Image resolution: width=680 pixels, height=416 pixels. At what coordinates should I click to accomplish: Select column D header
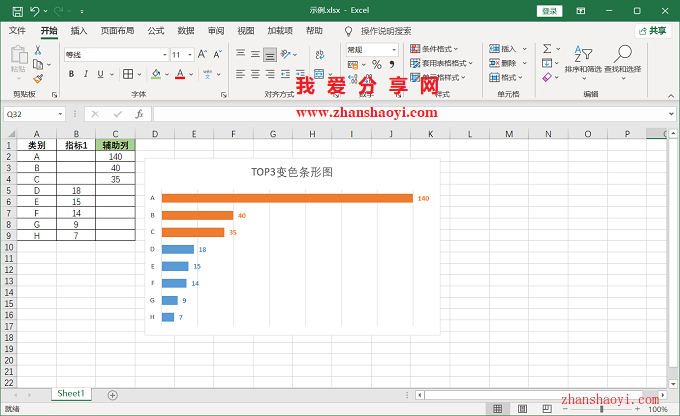155,134
